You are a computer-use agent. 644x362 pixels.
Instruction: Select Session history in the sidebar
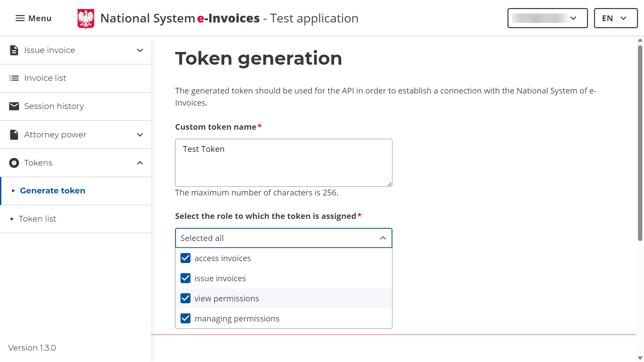coord(54,106)
